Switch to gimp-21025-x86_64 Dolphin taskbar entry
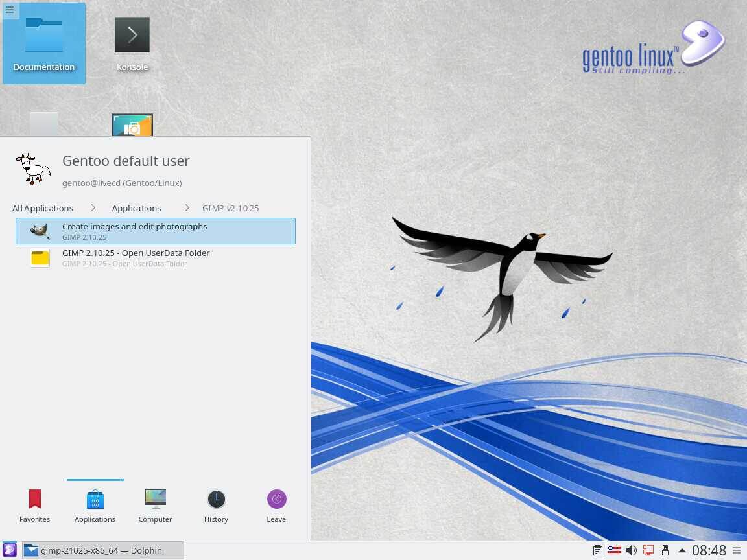747x560 pixels. point(103,550)
